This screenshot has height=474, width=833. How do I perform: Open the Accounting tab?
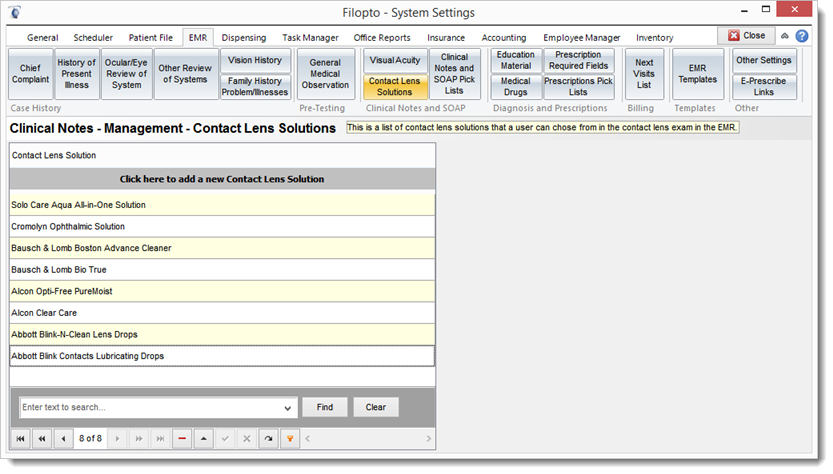[x=504, y=38]
